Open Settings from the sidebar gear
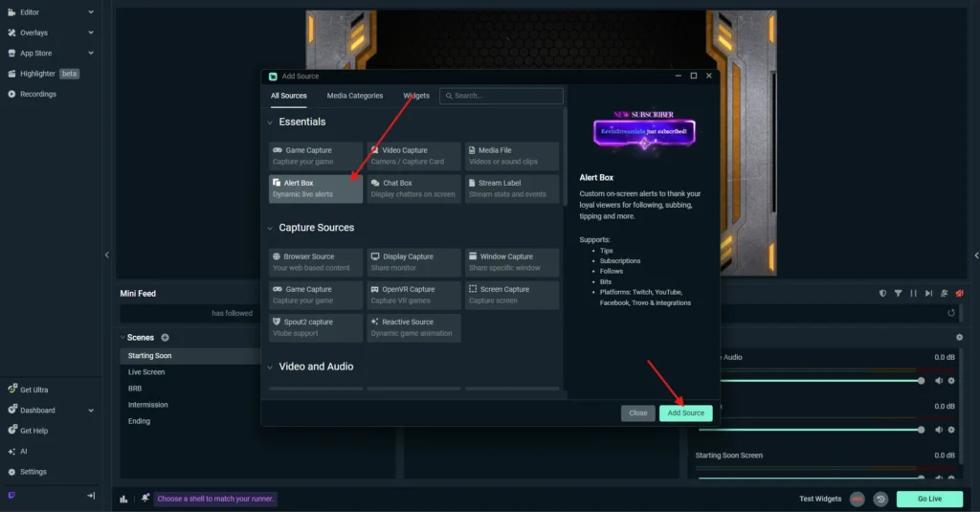The height and width of the screenshot is (512, 980). coord(28,472)
